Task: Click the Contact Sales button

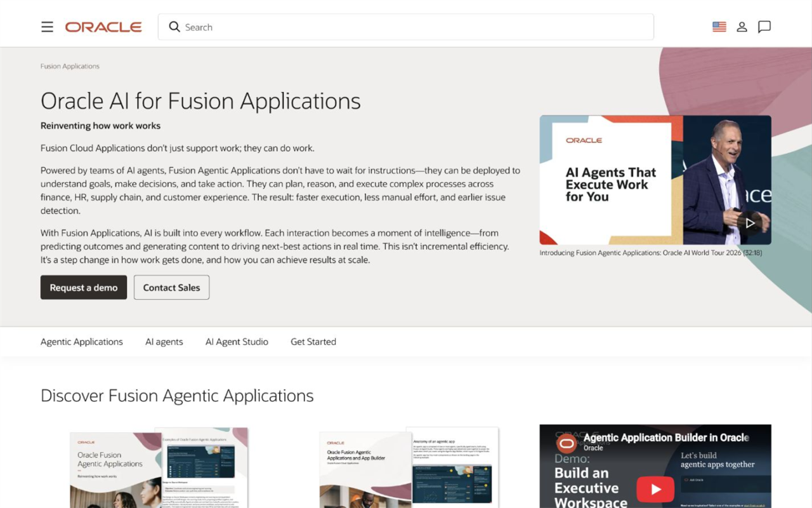Action: (171, 288)
